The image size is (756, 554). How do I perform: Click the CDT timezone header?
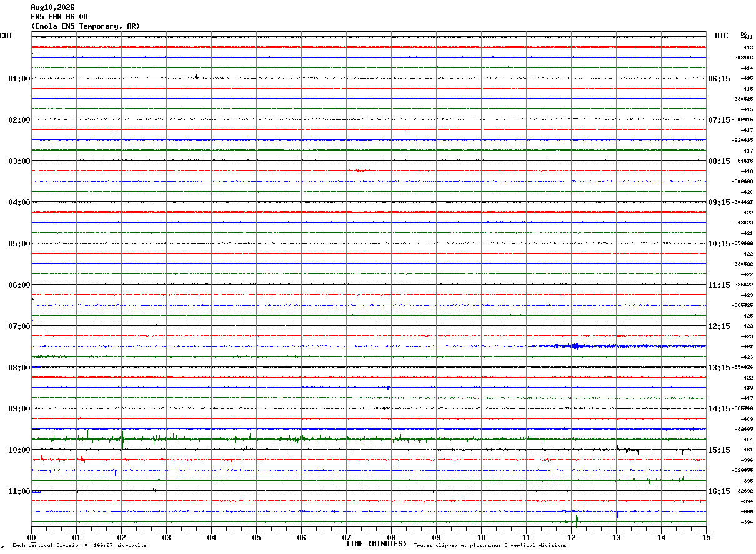coord(6,36)
